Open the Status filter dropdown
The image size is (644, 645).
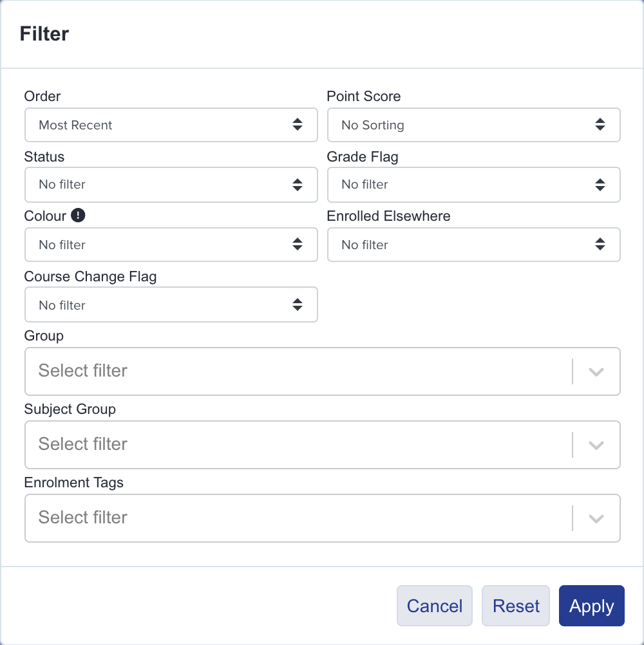[x=171, y=185]
